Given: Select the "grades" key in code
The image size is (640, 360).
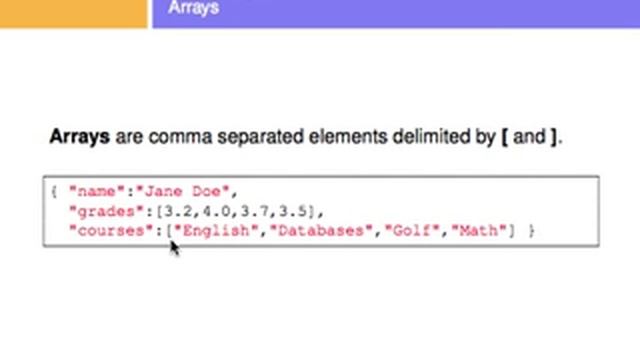Looking at the screenshot, I should pos(107,211).
